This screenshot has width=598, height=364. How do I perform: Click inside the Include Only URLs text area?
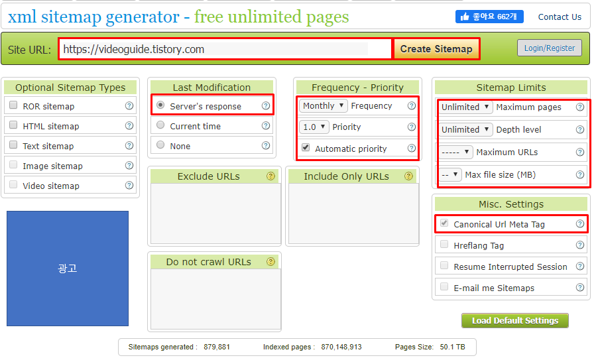point(353,213)
